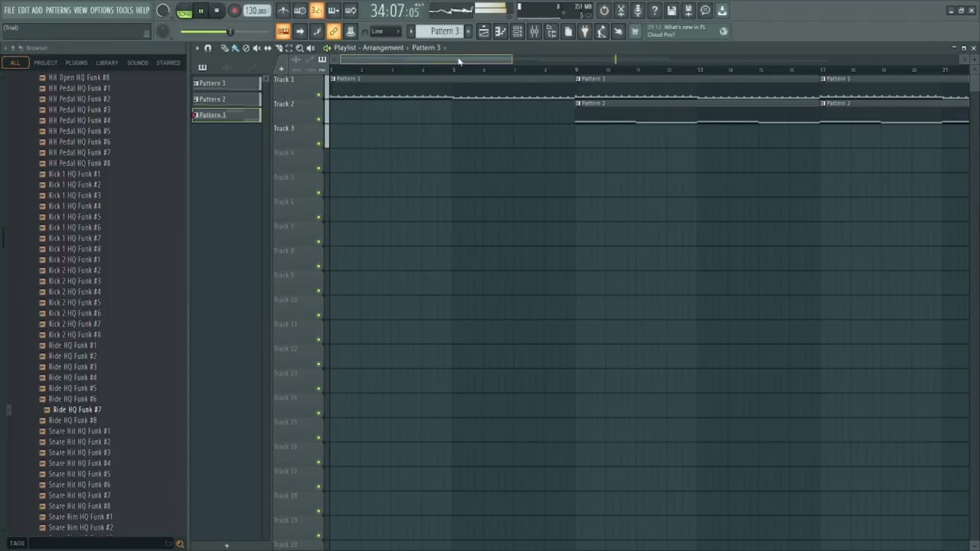Pause playback with the pause button
Image resolution: width=980 pixels, height=551 pixels.
(x=201, y=11)
